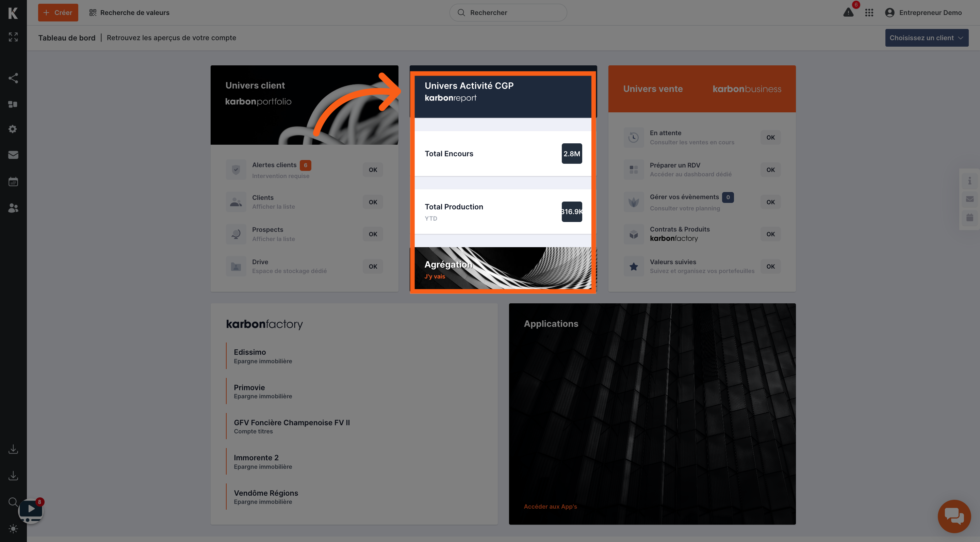Open the notifications alert triangle icon
Screen dimensions: 980x542
tap(848, 13)
